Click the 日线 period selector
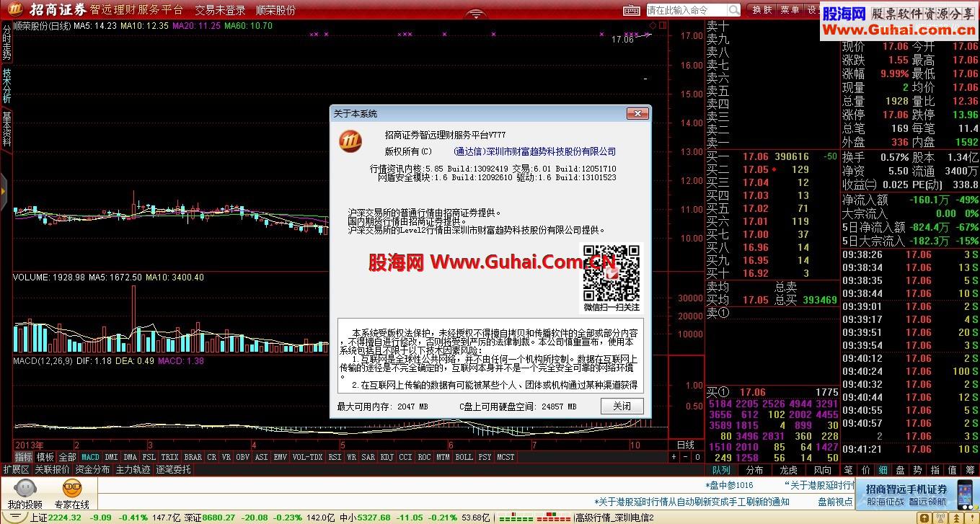This screenshot has width=980, height=524. pos(686,445)
